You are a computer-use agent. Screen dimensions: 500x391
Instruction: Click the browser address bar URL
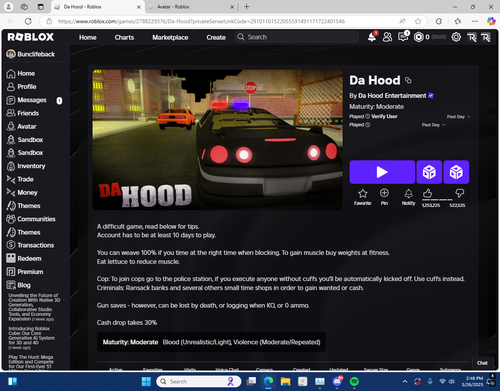201,21
